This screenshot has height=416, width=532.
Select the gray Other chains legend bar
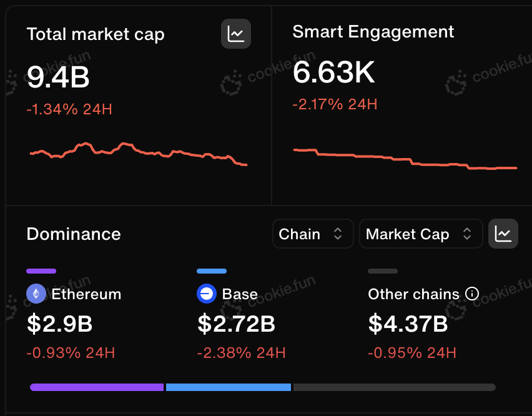tap(383, 271)
